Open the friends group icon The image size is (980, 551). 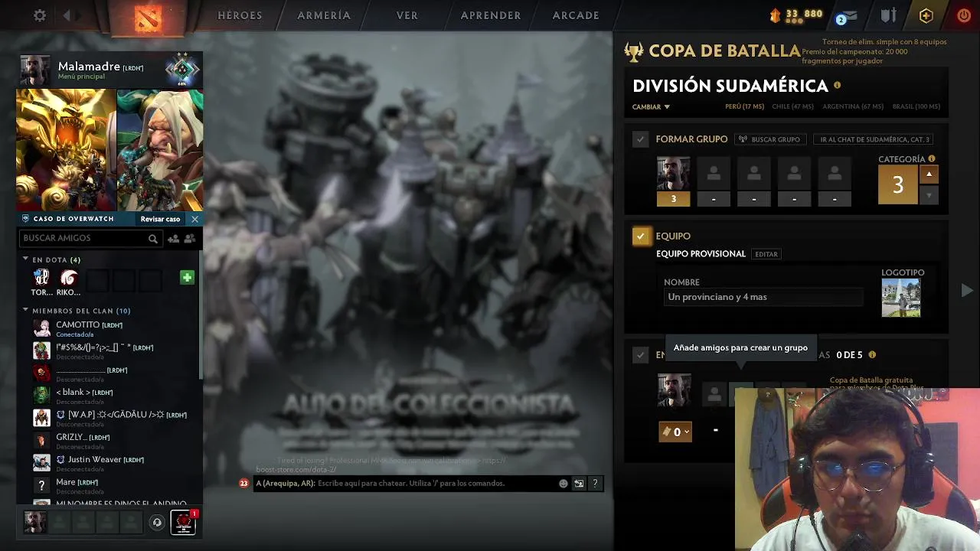coord(190,239)
